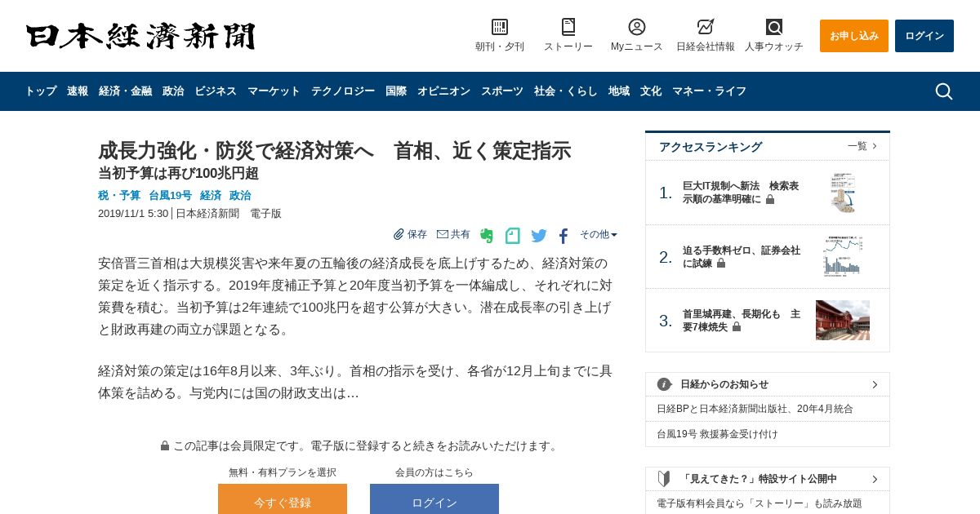
Task: Open the オピニオン menu item
Action: pos(443,91)
